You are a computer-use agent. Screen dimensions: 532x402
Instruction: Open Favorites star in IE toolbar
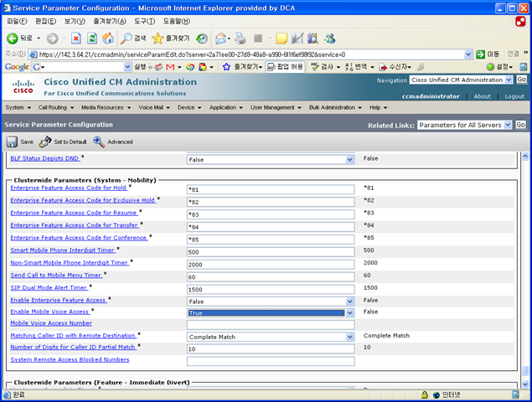click(x=158, y=39)
